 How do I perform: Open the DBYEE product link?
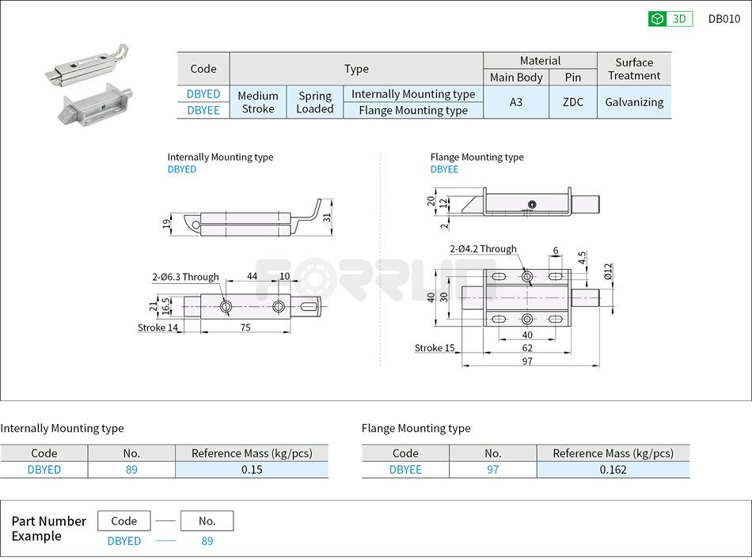[x=203, y=111]
